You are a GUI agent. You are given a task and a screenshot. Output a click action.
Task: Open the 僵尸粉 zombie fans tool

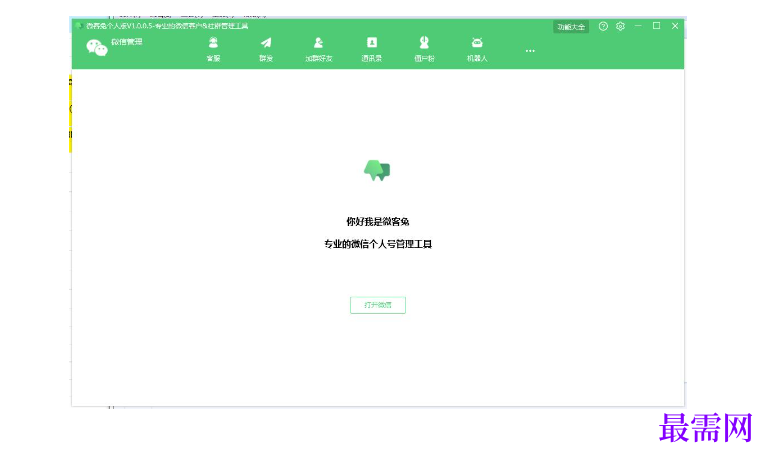click(x=424, y=49)
